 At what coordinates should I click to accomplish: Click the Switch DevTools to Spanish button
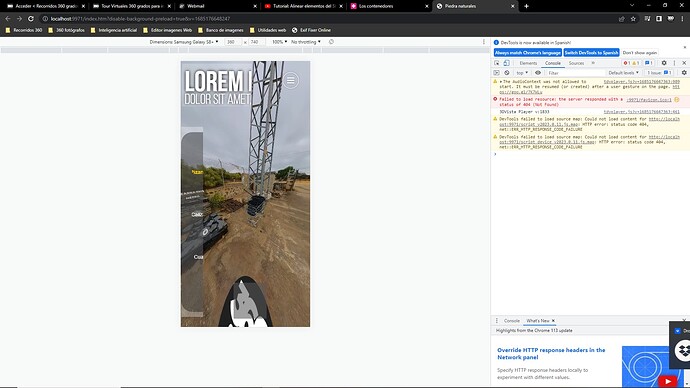(x=591, y=53)
